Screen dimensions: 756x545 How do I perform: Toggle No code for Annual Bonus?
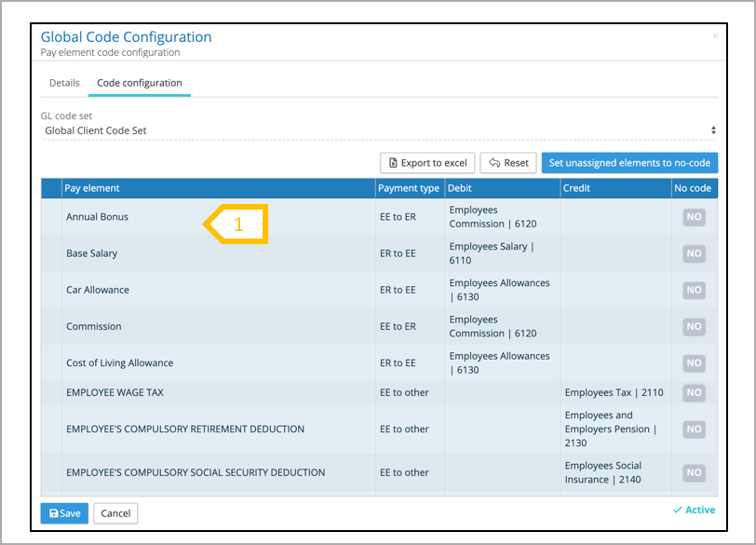click(x=694, y=217)
